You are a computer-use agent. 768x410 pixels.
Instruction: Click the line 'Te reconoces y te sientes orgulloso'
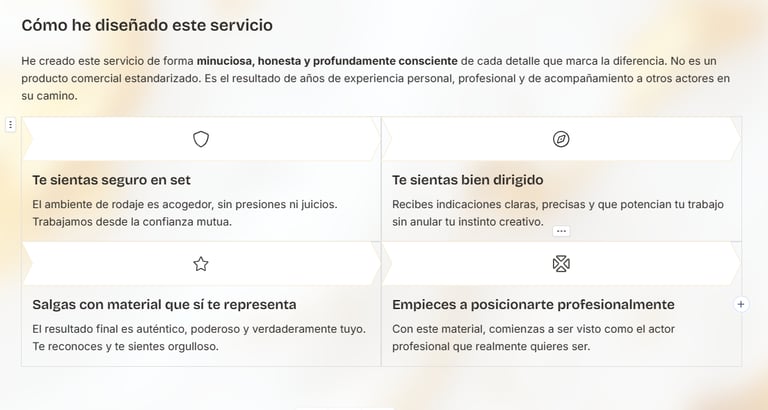coord(125,346)
